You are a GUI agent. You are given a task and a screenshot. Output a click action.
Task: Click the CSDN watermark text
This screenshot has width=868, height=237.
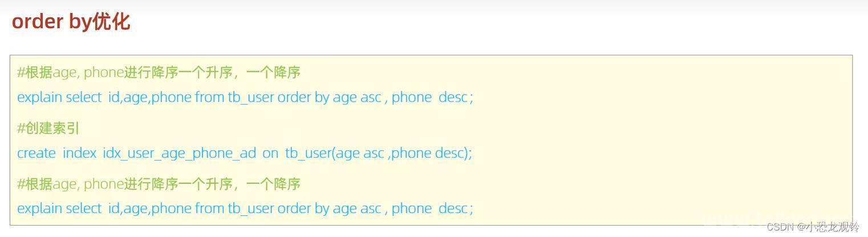point(780,227)
